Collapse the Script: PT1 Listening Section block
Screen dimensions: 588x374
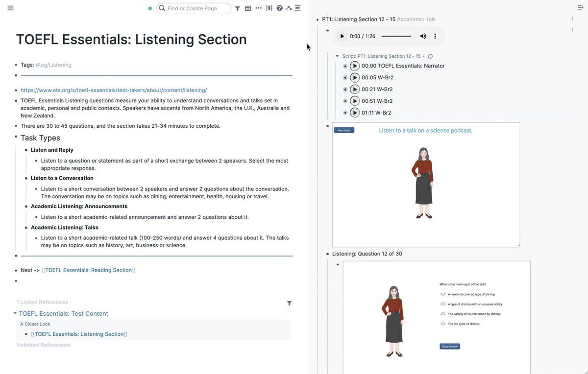(x=337, y=56)
